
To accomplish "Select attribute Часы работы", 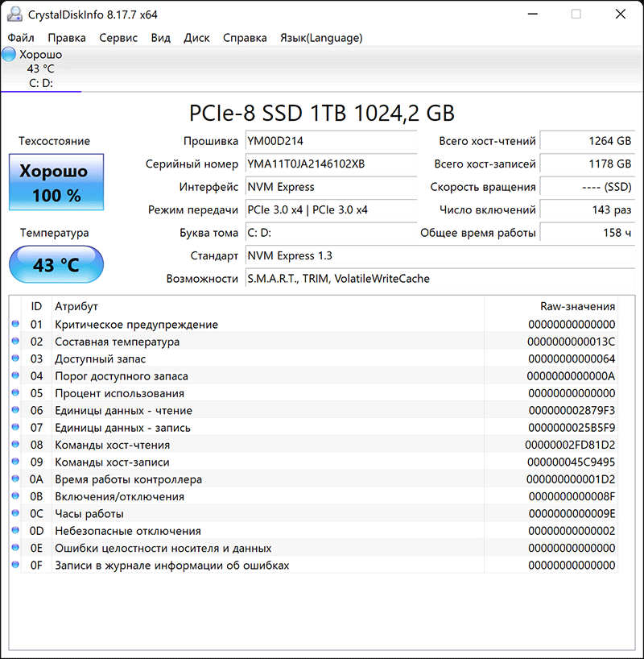I will [89, 514].
